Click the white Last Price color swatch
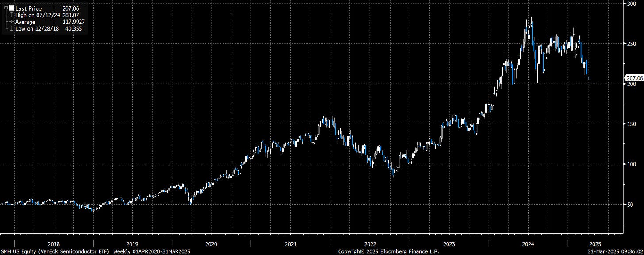The width and height of the screenshot is (644, 255). pos(11,8)
